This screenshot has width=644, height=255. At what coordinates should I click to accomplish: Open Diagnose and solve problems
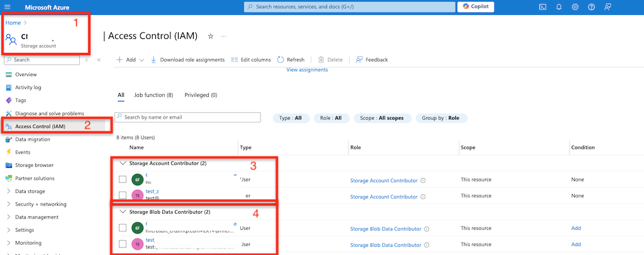[50, 113]
